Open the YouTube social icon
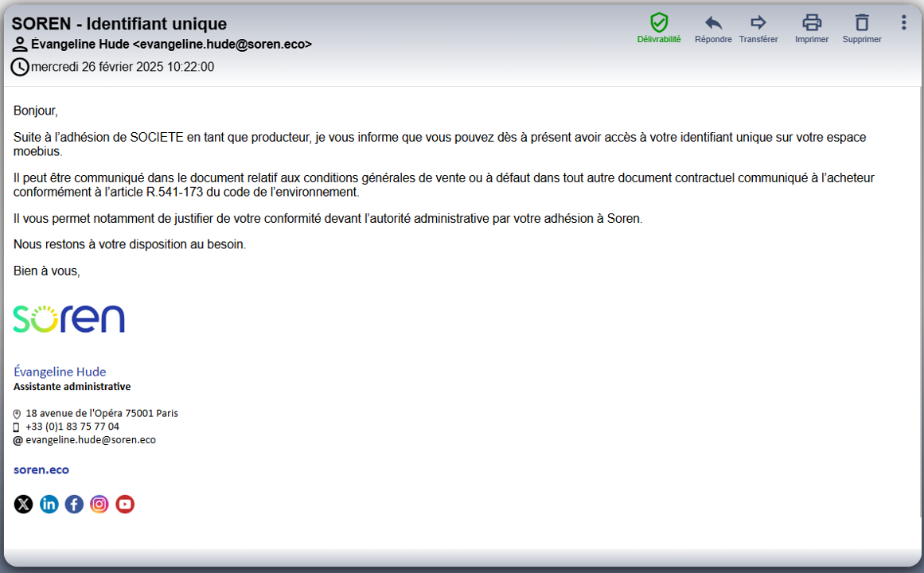 pyautogui.click(x=125, y=504)
